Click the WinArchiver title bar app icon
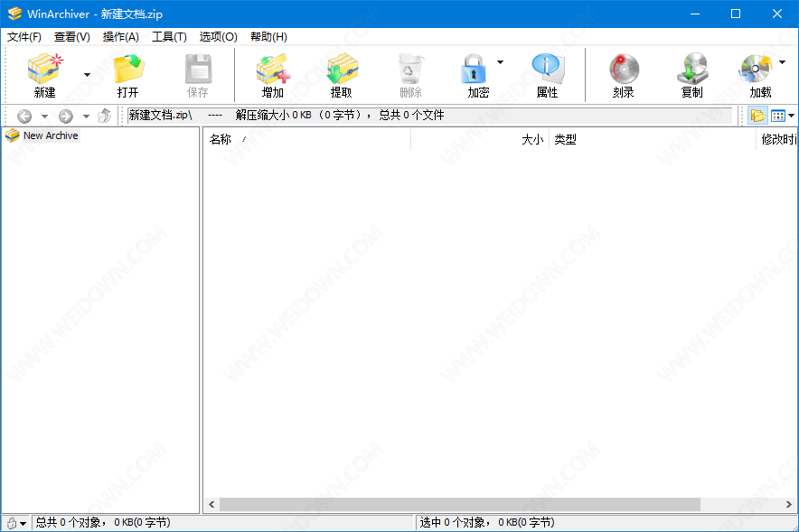Image resolution: width=799 pixels, height=532 pixels. pyautogui.click(x=14, y=14)
